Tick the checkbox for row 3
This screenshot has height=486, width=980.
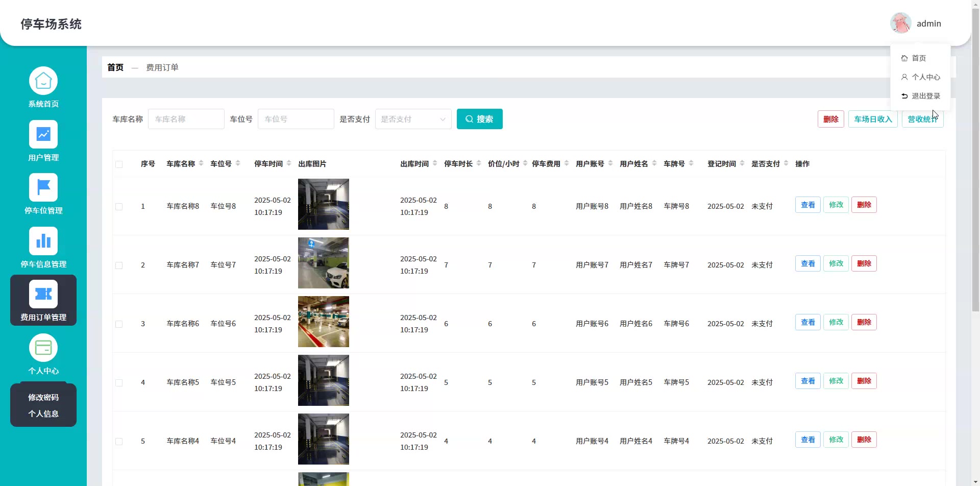(119, 324)
